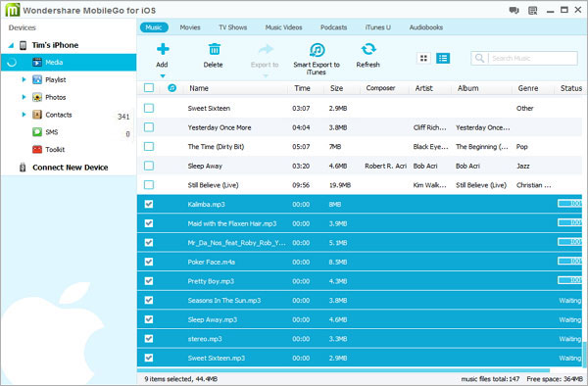588x386 pixels.
Task: Check the Still Believe (Live) checkbox
Action: pyautogui.click(x=149, y=184)
